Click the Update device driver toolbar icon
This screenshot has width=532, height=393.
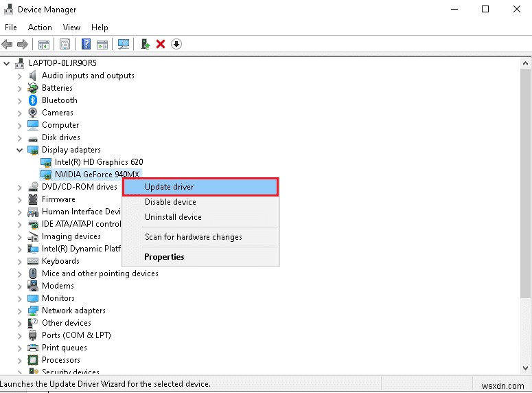[x=145, y=44]
